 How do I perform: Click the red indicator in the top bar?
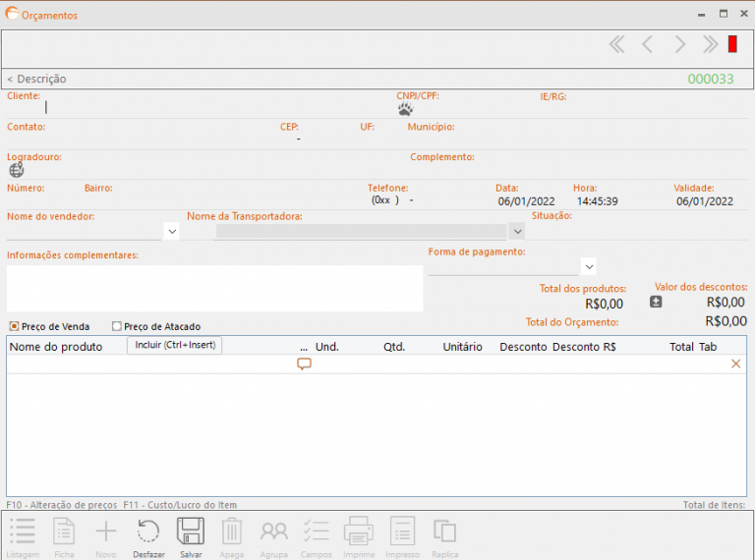[x=732, y=44]
